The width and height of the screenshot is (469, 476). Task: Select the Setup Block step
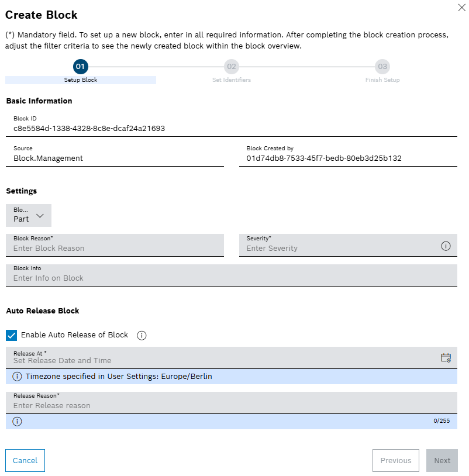[x=80, y=67]
